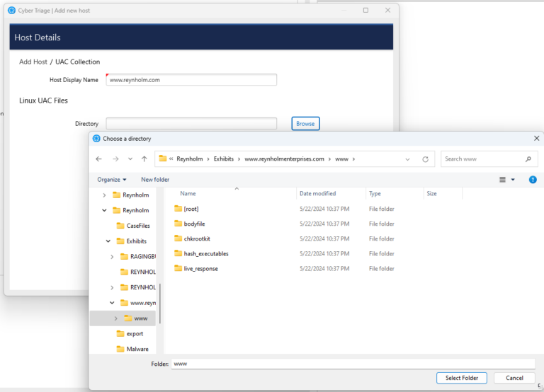Refresh the current folder listing
Viewport: 544px width, 392px height.
tap(425, 159)
